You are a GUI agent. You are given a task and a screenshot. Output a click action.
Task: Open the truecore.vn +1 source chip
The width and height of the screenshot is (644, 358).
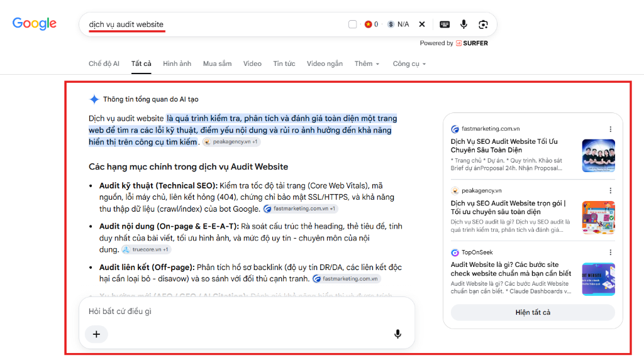pyautogui.click(x=146, y=249)
